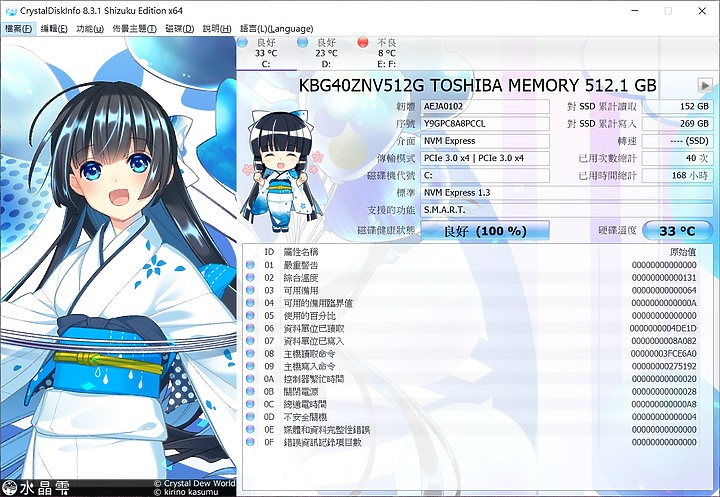The image size is (720, 497).
Task: Click the transfer mode field PCIe 3.0 x4
Action: 485,158
